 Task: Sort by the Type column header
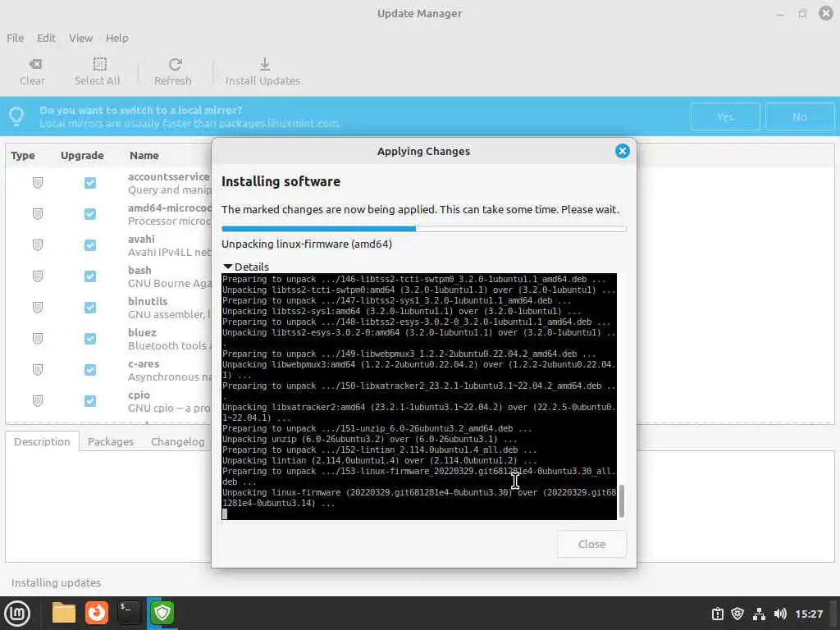click(23, 155)
